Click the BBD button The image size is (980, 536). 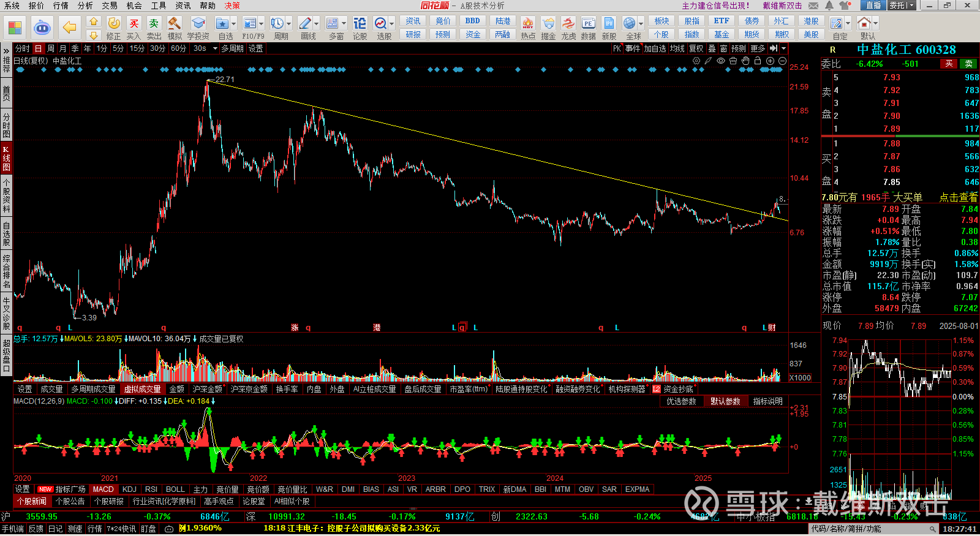click(473, 21)
